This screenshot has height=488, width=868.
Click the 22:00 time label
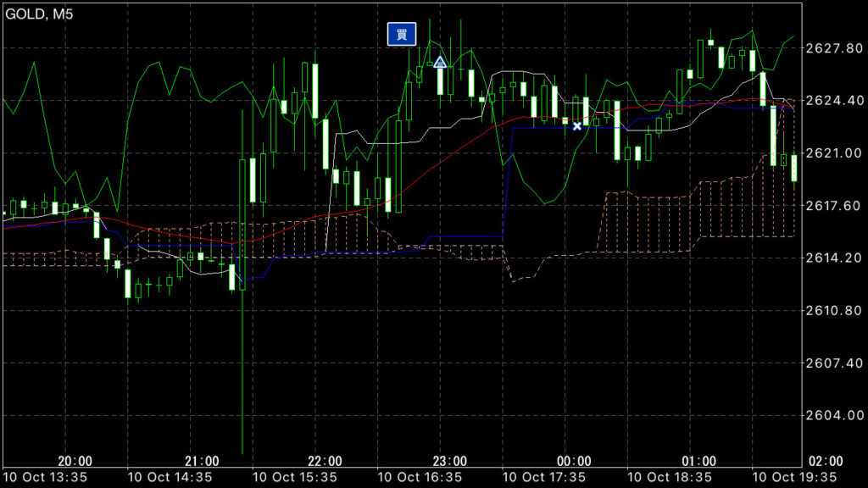(x=325, y=461)
